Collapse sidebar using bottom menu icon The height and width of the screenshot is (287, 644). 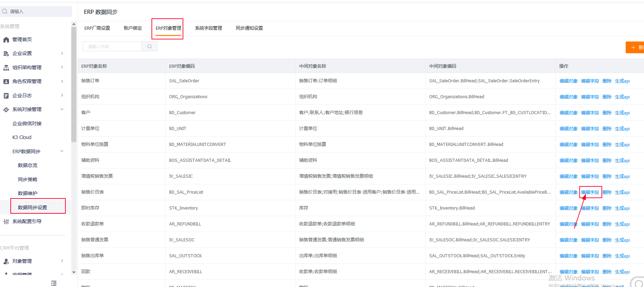click(54, 283)
